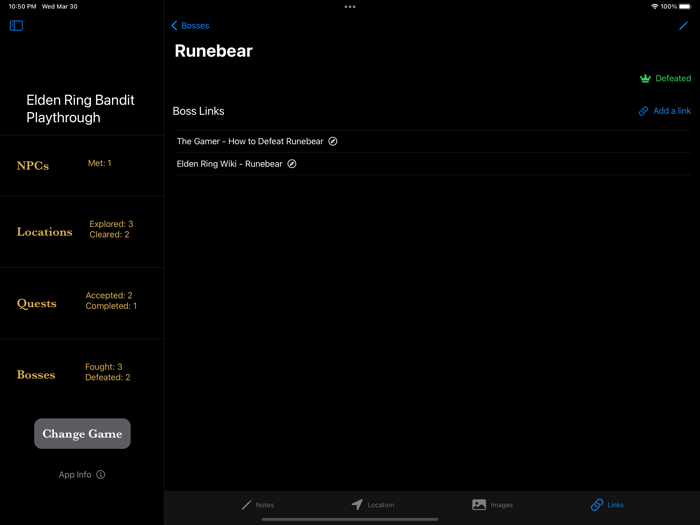Image resolution: width=700 pixels, height=525 pixels.
Task: Click the chain icon beside Add a link
Action: (643, 111)
